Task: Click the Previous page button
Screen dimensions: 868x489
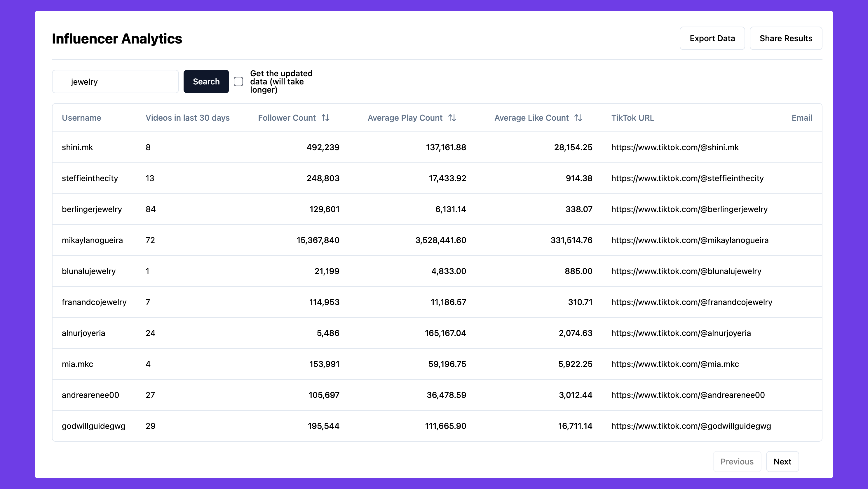Action: [737, 461]
